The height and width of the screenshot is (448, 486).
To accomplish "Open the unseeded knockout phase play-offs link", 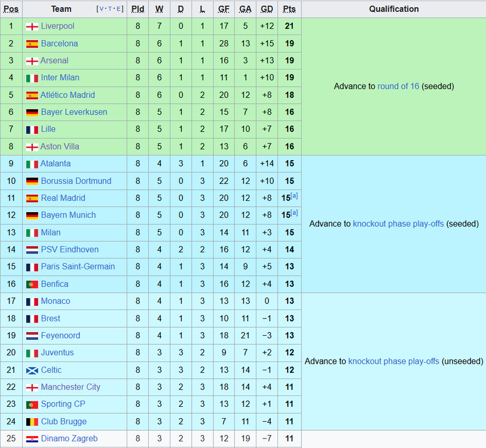I will point(393,361).
